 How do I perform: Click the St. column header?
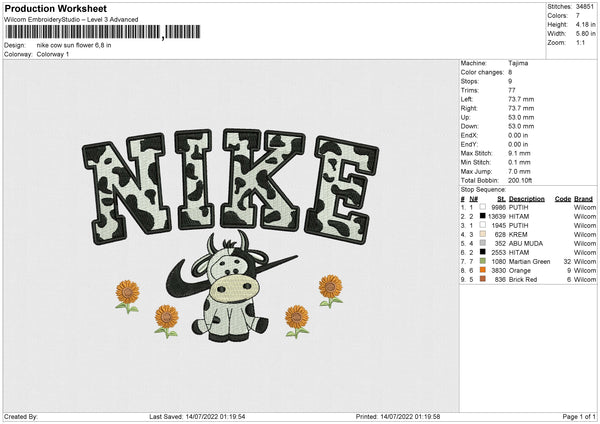(501, 199)
